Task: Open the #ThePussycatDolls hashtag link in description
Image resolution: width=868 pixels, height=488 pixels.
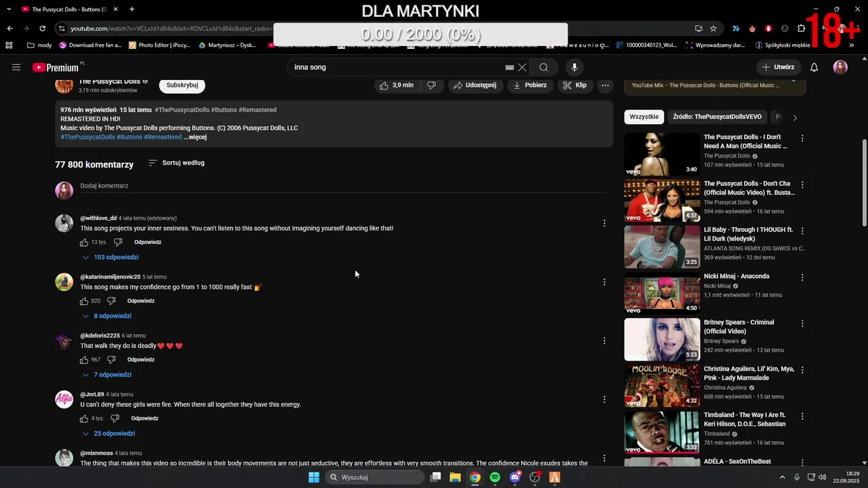Action: point(87,137)
